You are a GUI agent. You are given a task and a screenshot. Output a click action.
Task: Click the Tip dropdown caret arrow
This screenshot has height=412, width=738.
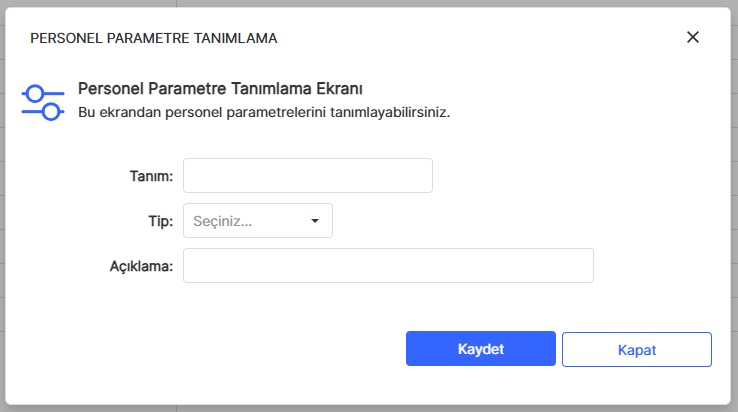tap(315, 221)
